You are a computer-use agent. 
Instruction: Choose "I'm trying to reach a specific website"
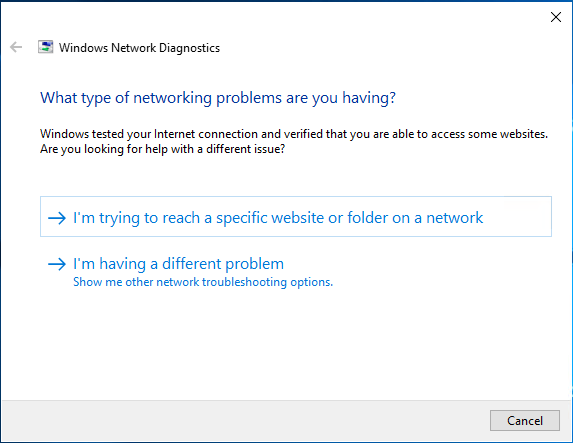(296, 216)
